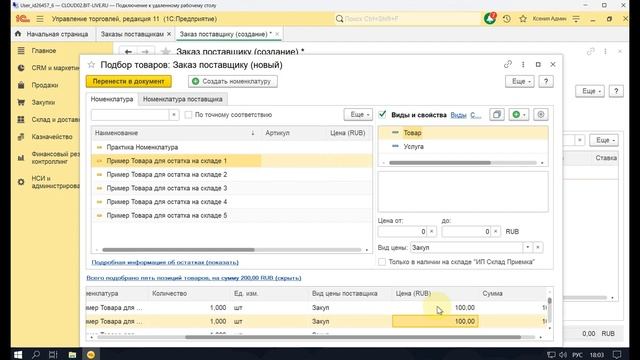Click the round settings icon in Виды и свойства
Screen dimensions: 640x360
(x=541, y=115)
